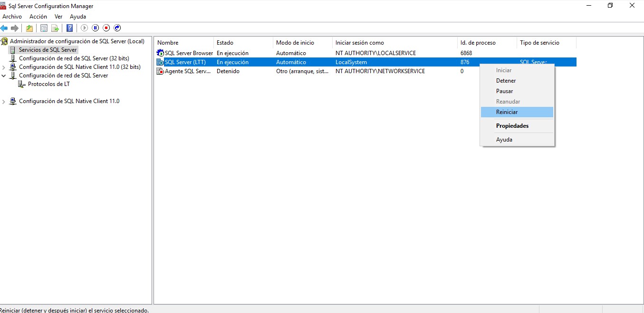Click the Up one level folder icon

click(29, 28)
